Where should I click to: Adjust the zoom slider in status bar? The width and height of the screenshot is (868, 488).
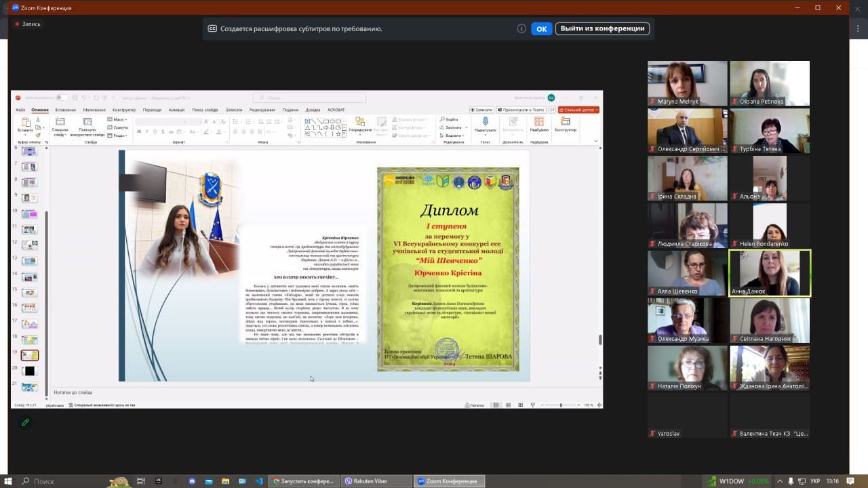(560, 405)
